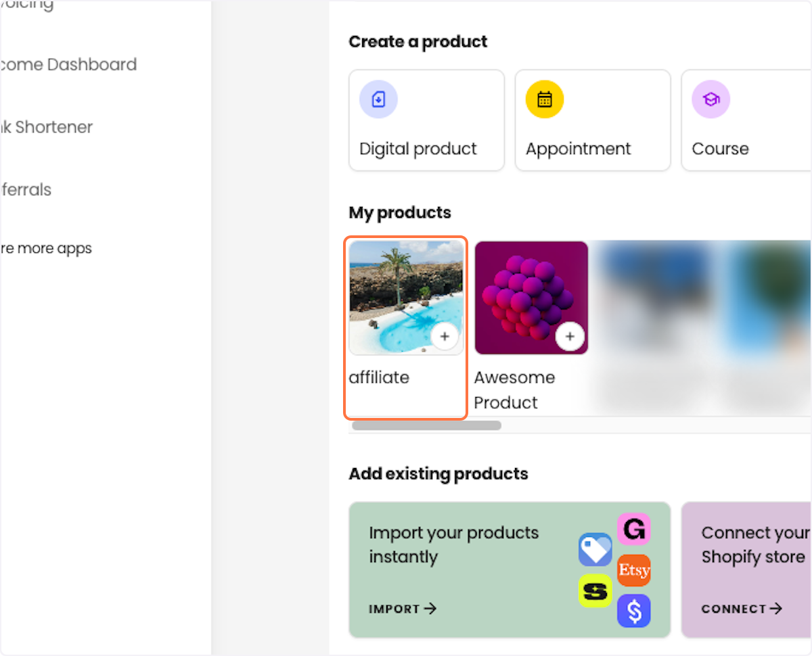
Task: Go to Referrals in the sidebar
Action: (26, 189)
